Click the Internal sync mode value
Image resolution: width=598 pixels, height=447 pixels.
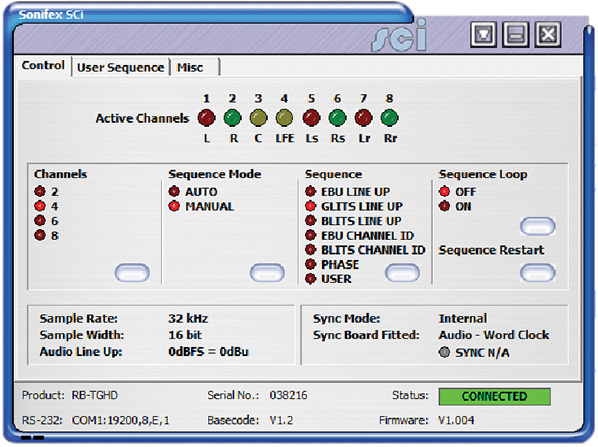[x=463, y=318]
